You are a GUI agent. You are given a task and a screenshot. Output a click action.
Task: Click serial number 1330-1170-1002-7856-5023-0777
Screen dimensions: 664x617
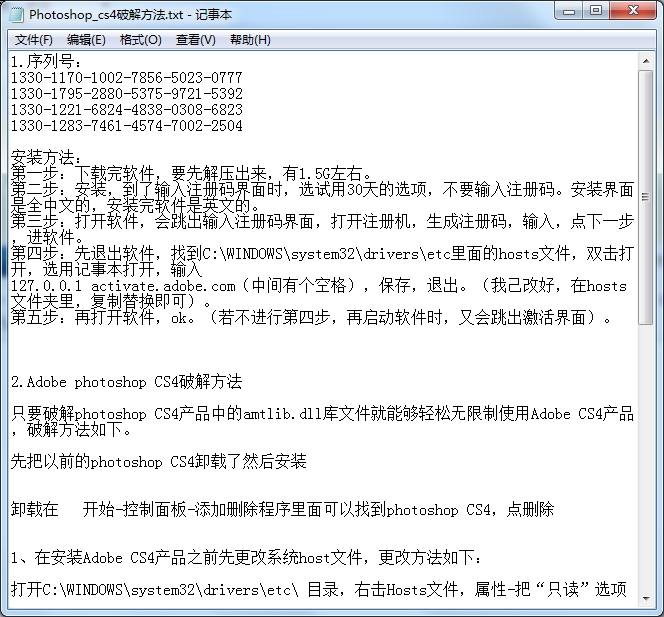pos(127,78)
